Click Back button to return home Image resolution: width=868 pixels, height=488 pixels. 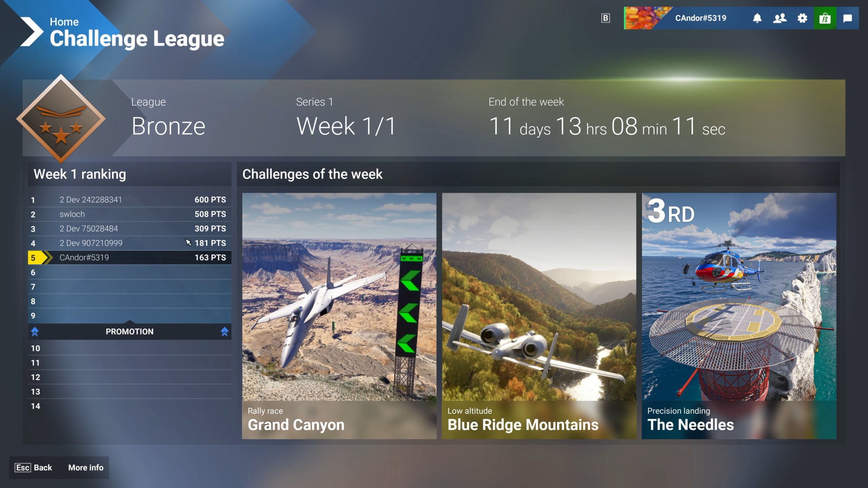coord(42,467)
